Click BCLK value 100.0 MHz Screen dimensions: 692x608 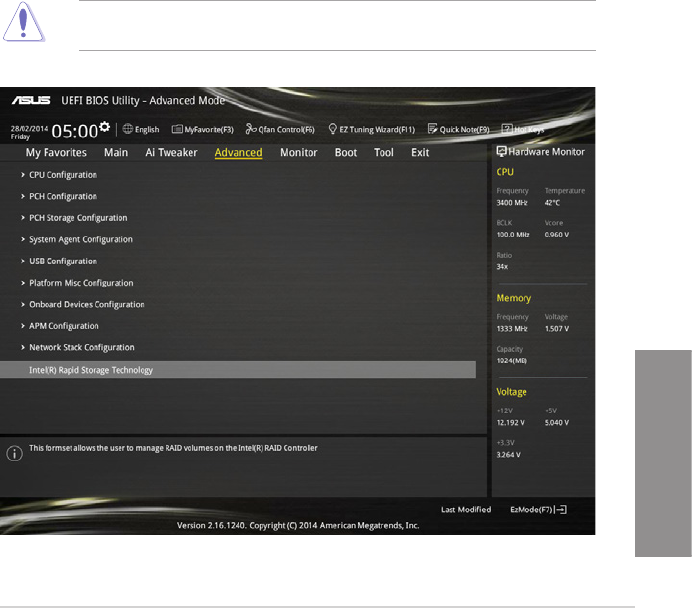pyautogui.click(x=513, y=235)
